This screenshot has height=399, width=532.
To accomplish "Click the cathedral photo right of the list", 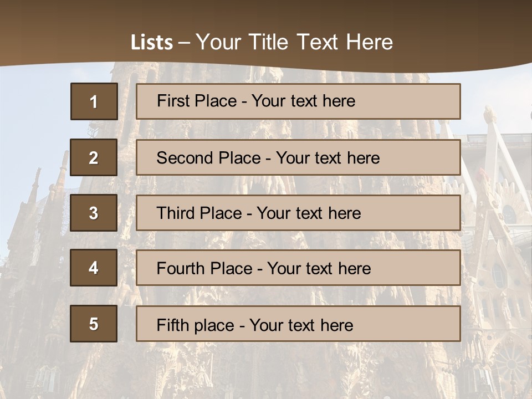I will point(495,222).
